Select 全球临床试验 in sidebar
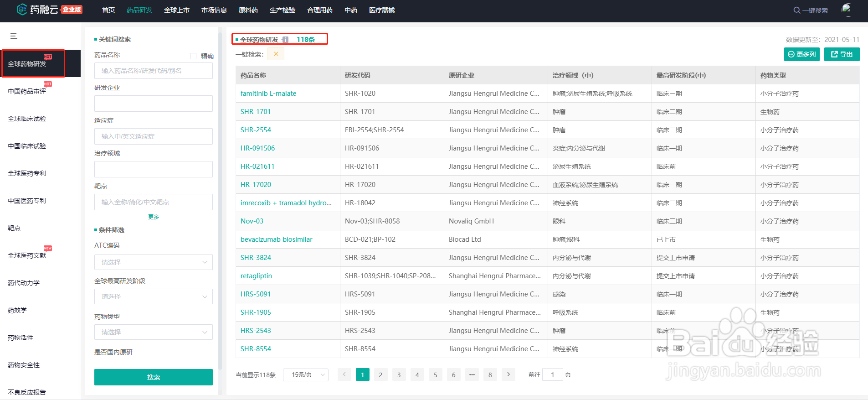The image size is (868, 400). click(x=27, y=119)
